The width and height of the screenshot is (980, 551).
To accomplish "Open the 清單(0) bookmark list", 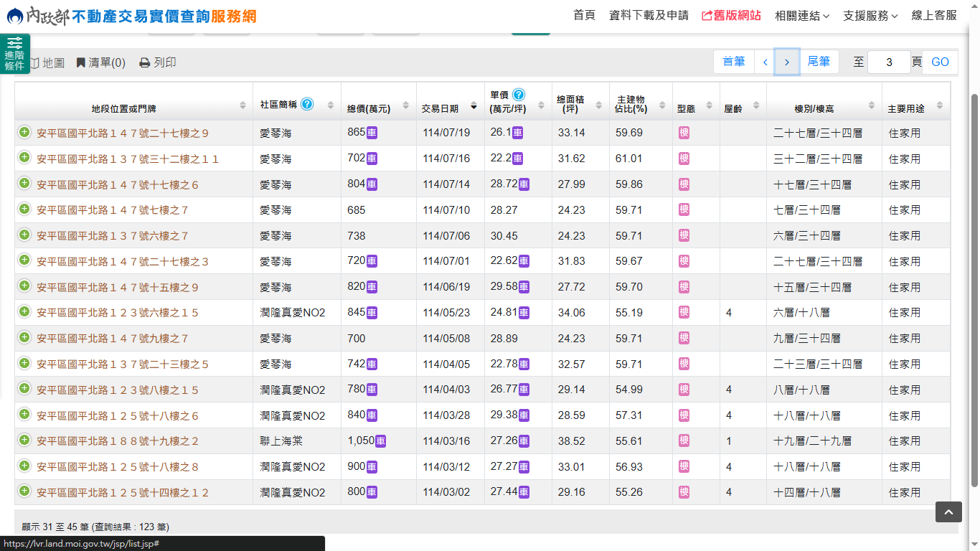I will pyautogui.click(x=81, y=63).
